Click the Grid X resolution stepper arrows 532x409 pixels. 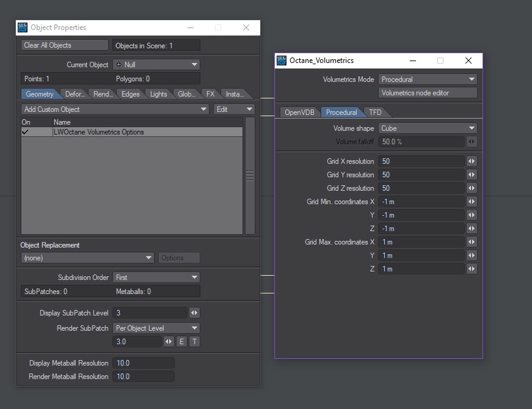pos(472,161)
